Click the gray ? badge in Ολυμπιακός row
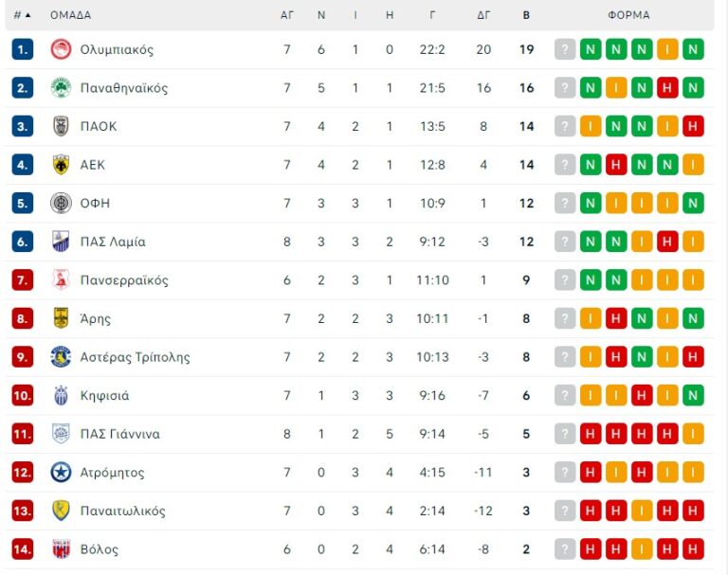 565,49
